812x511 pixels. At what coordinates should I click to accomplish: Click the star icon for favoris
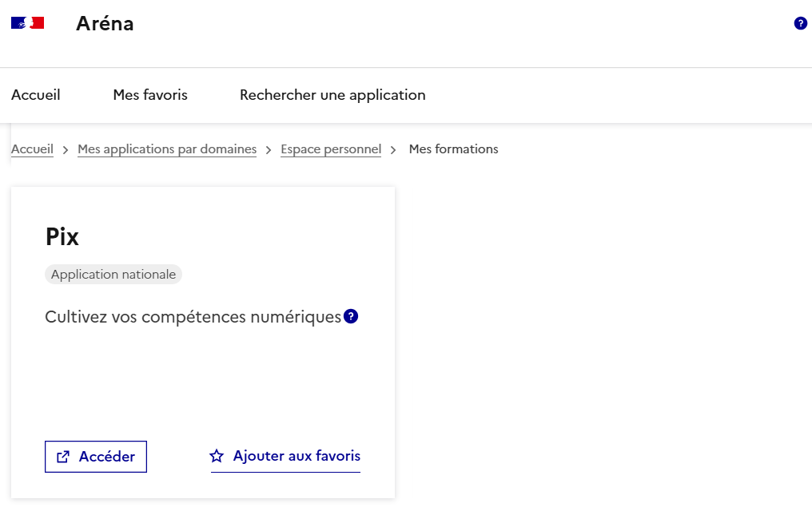click(x=217, y=457)
